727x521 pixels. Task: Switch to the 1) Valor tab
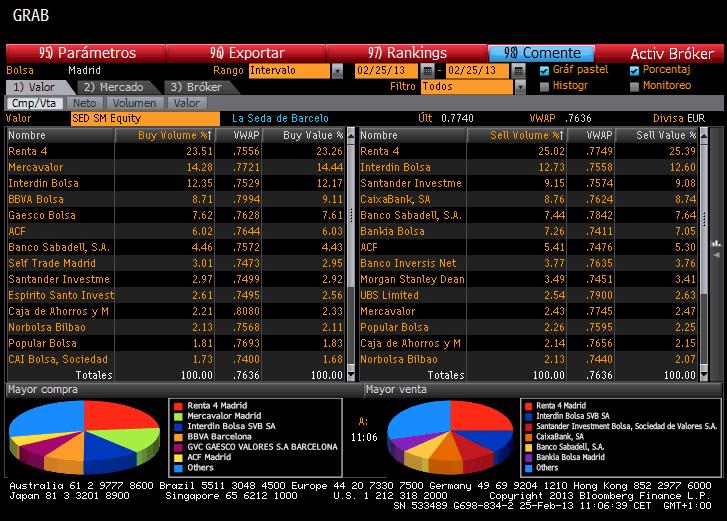pyautogui.click(x=37, y=87)
